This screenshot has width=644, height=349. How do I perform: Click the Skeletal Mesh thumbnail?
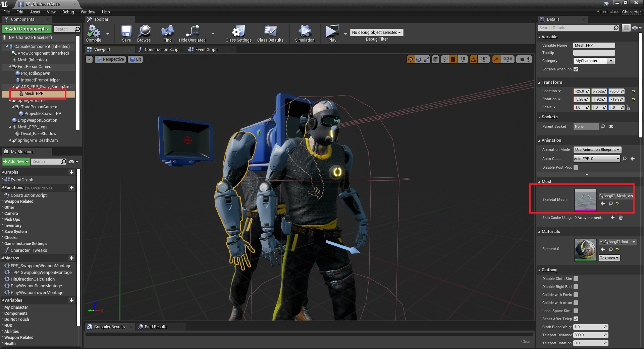585,200
